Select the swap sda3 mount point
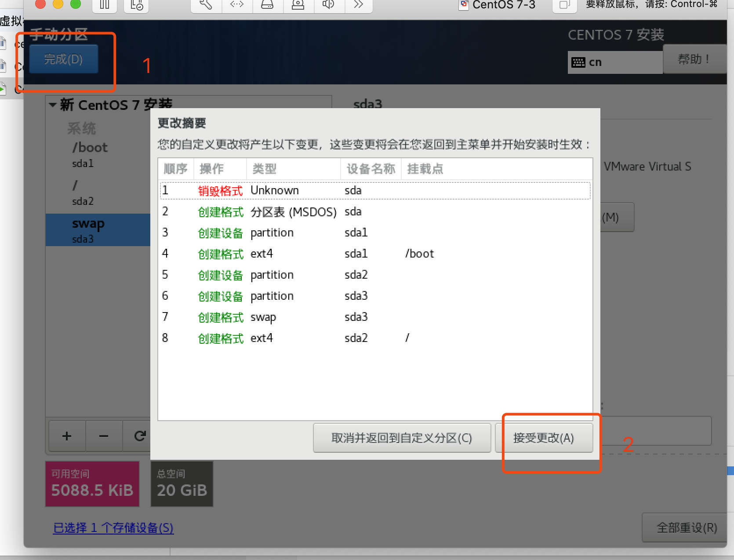The image size is (734, 560). 98,230
